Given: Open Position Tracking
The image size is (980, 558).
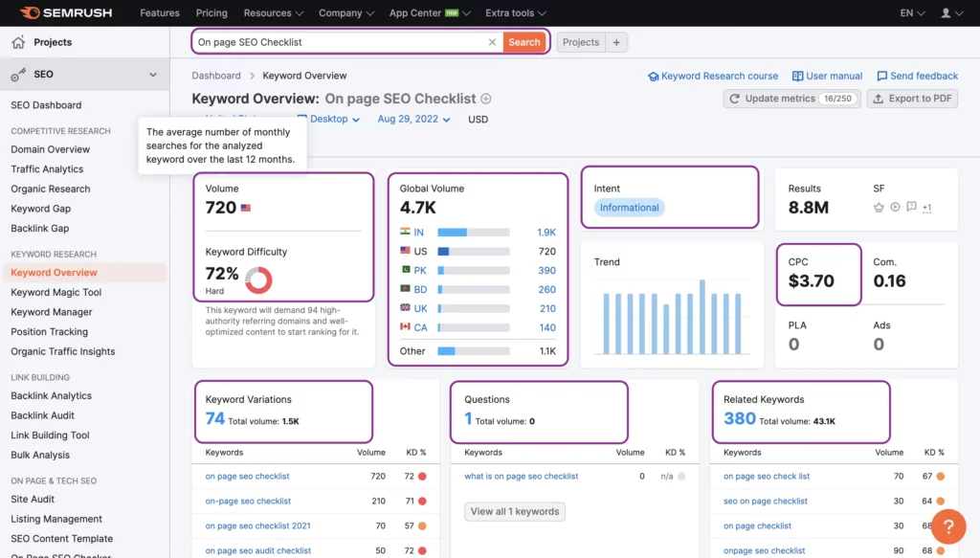Looking at the screenshot, I should pyautogui.click(x=50, y=331).
